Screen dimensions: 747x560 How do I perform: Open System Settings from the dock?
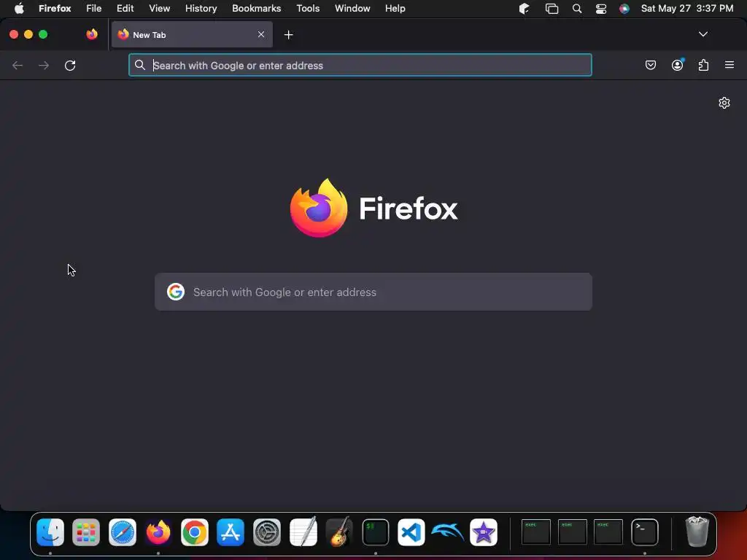coord(267,532)
